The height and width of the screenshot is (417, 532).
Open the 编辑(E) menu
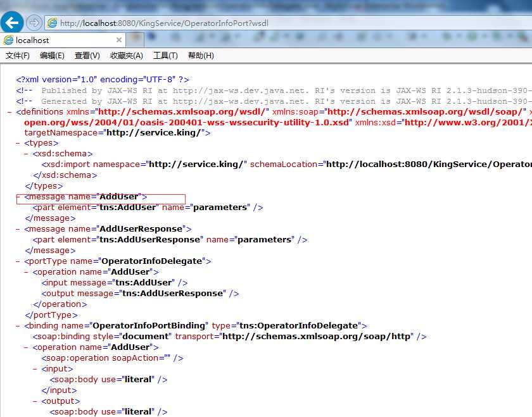pyautogui.click(x=52, y=55)
